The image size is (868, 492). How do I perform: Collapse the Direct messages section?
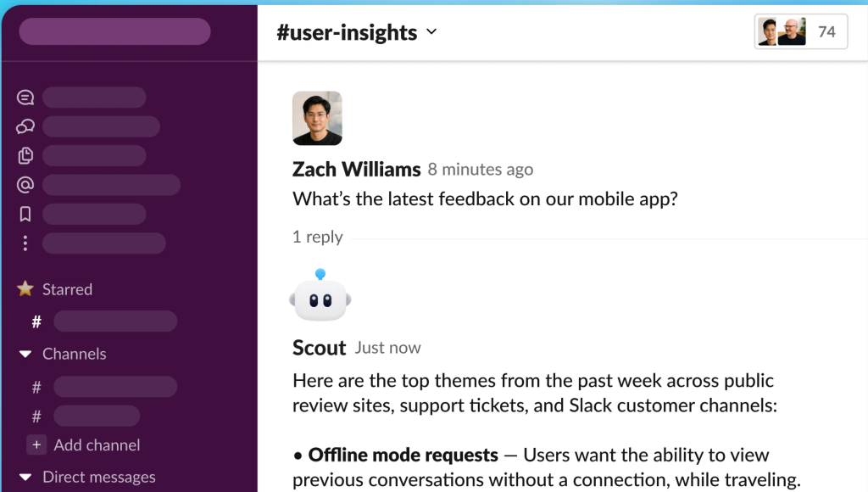pos(25,477)
